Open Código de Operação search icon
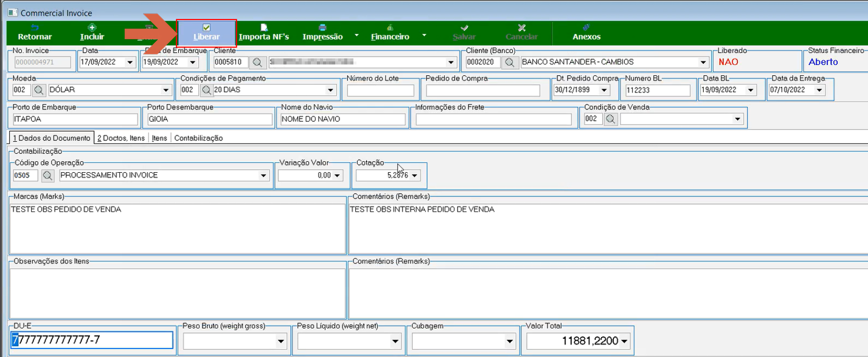 47,175
